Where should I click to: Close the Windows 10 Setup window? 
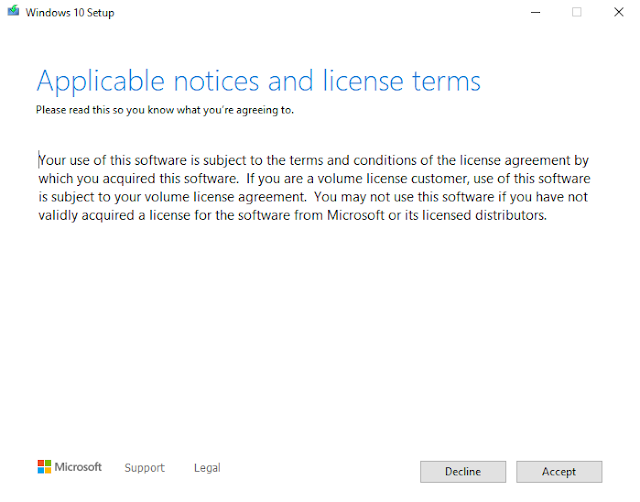pyautogui.click(x=619, y=12)
